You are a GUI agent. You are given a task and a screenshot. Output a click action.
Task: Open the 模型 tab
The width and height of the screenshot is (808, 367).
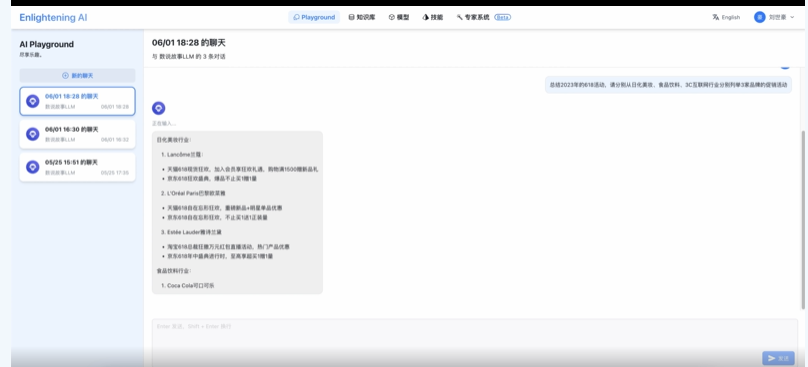[399, 17]
